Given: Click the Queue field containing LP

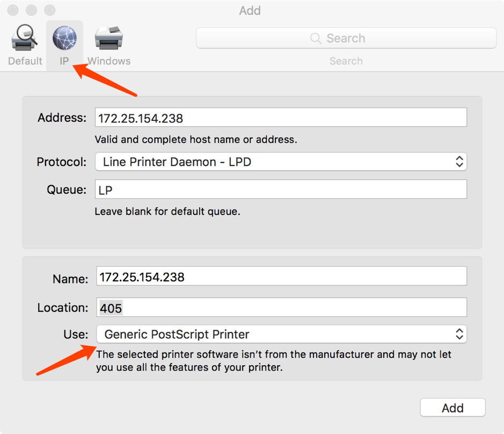Looking at the screenshot, I should pyautogui.click(x=281, y=190).
